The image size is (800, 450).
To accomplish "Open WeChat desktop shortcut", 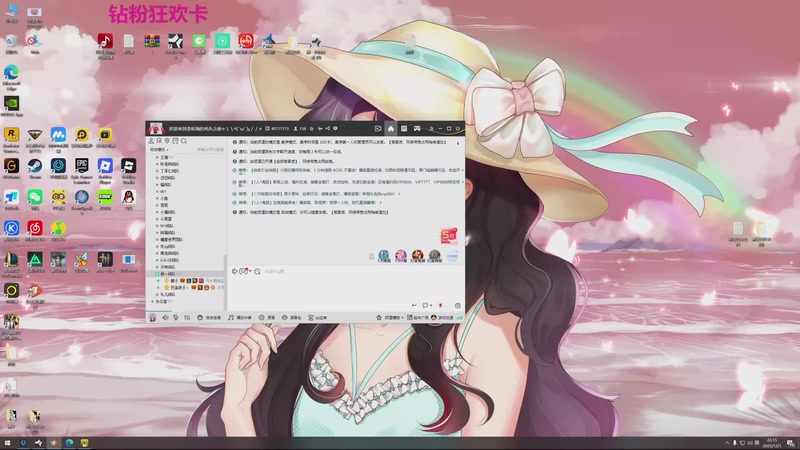I will point(35,199).
